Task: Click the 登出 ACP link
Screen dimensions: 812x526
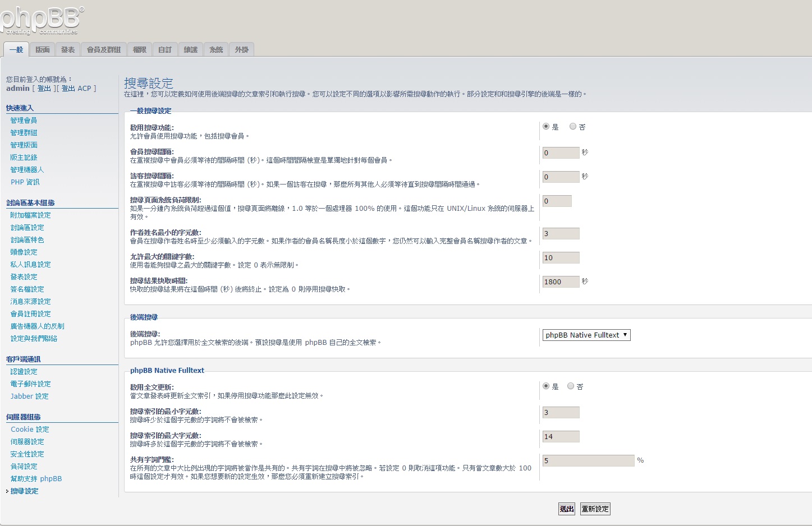Action: (x=76, y=89)
